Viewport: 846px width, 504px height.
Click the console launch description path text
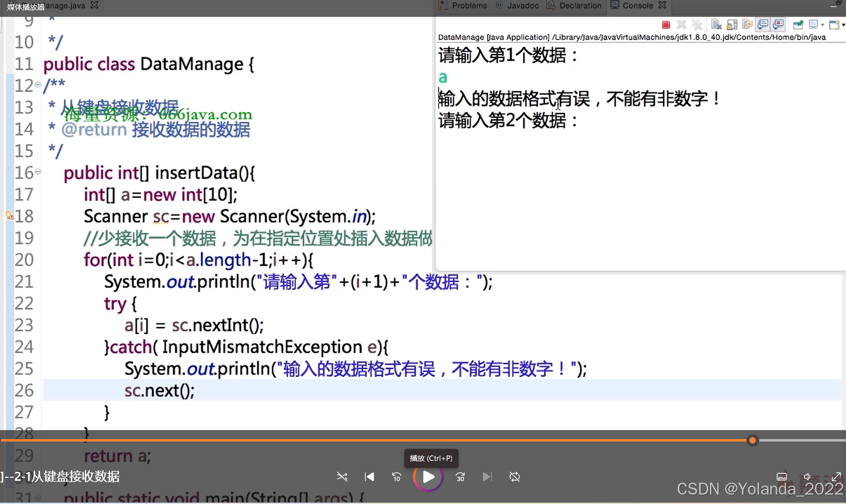pos(632,37)
